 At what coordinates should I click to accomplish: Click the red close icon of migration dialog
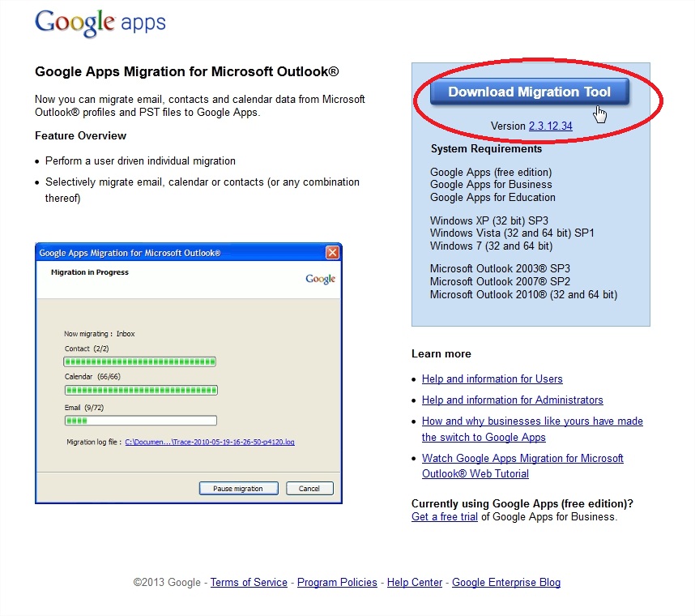[x=332, y=252]
